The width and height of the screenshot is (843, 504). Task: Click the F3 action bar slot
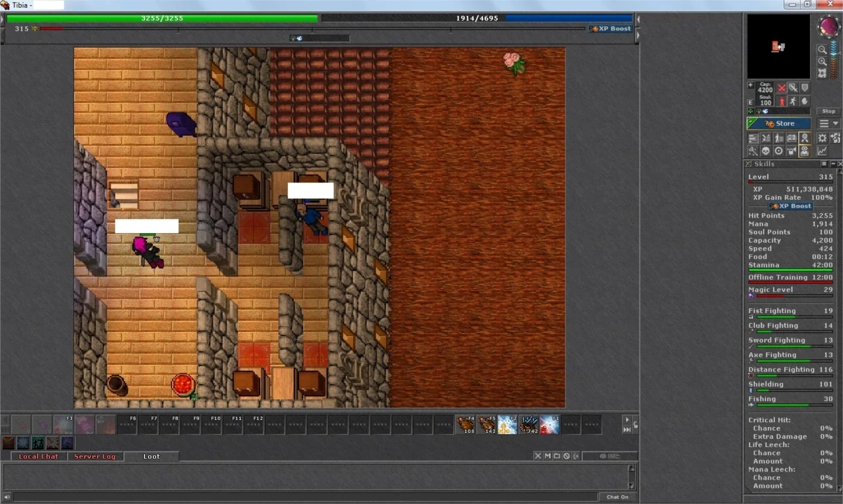click(63, 425)
